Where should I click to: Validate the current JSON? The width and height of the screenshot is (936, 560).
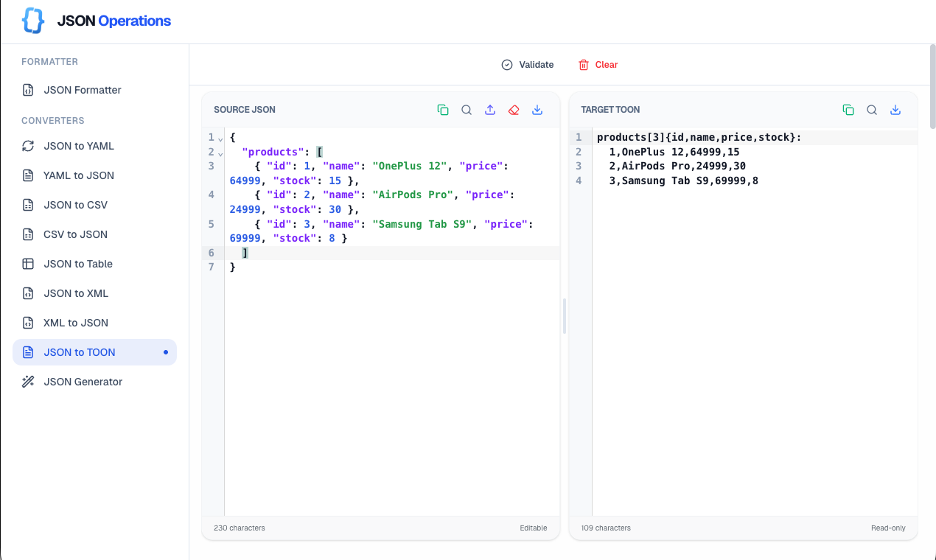528,64
